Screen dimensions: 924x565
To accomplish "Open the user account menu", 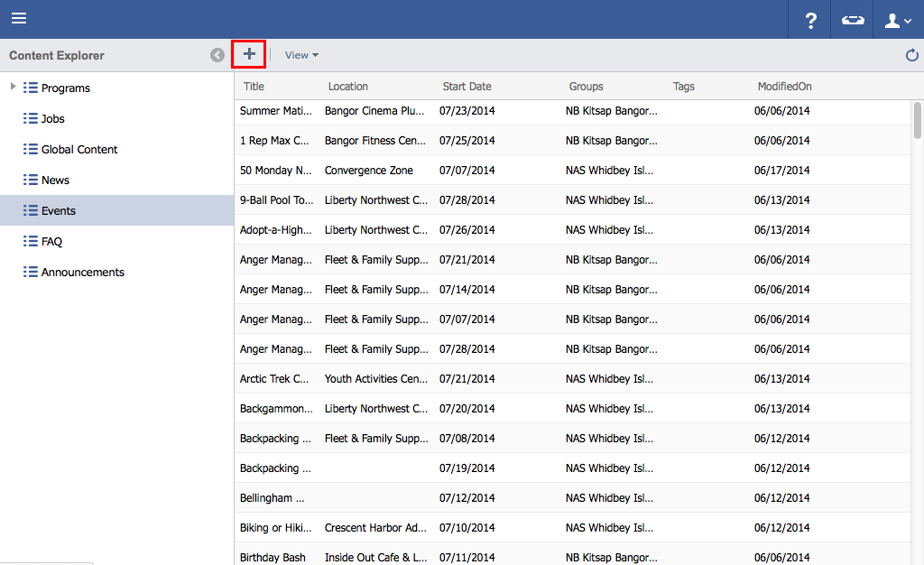I will click(898, 20).
